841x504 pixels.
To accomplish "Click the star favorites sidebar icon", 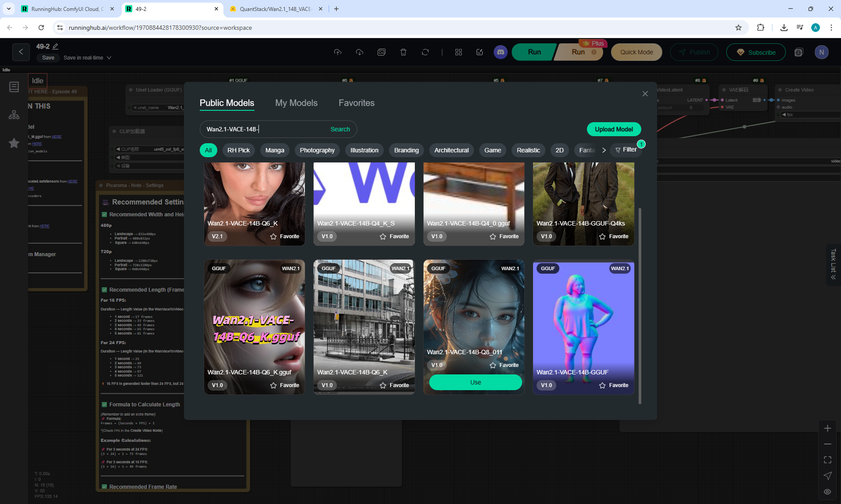I will pos(14,143).
